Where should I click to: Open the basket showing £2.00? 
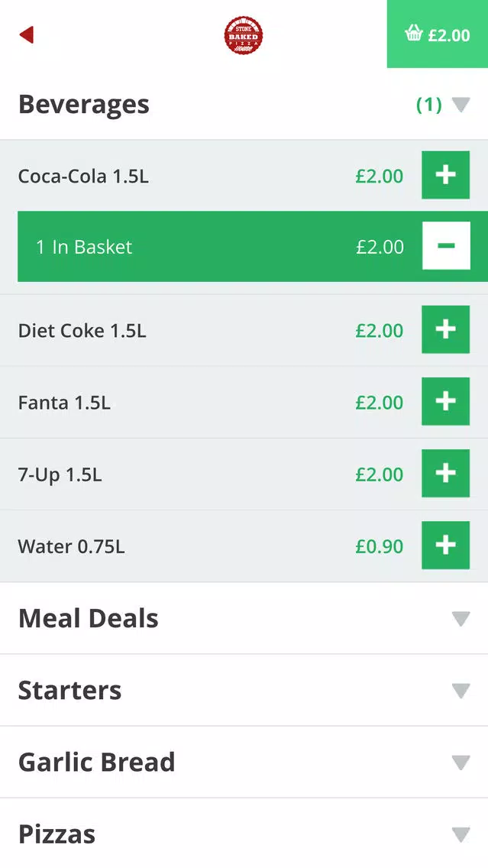click(437, 34)
